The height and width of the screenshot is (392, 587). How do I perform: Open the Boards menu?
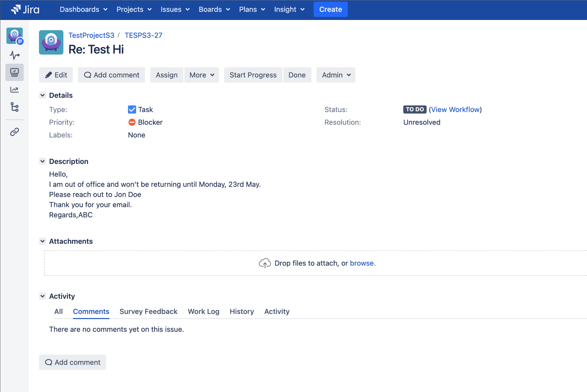pyautogui.click(x=214, y=9)
